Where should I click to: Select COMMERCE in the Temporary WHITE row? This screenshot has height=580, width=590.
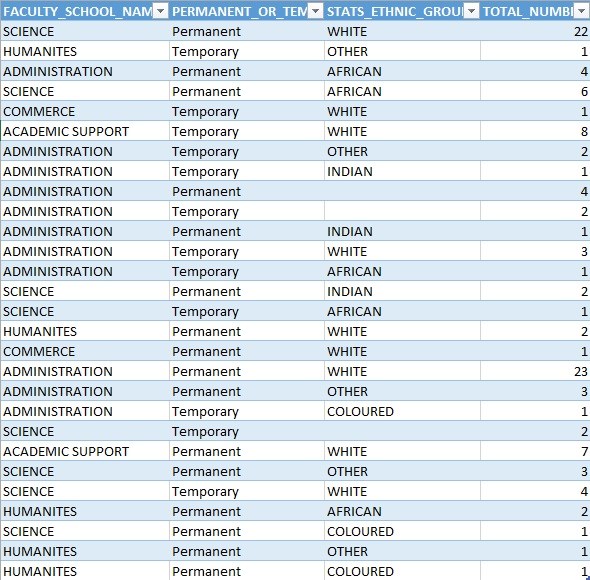(39, 112)
